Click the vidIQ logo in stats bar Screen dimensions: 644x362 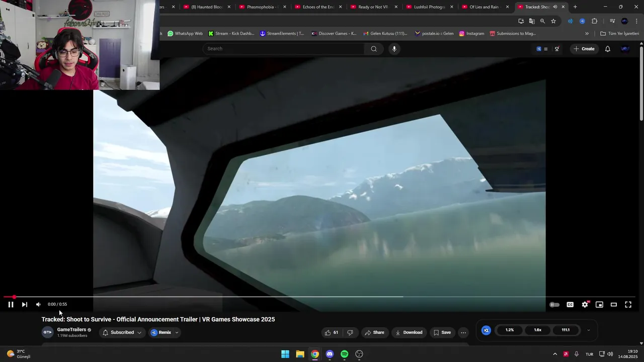486,330
